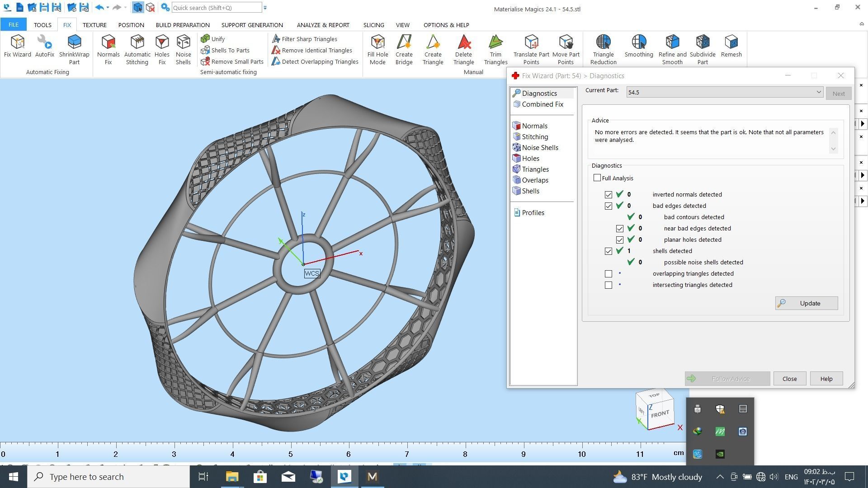Uncheck inverted normals detected checkbox
The image size is (868, 488).
tap(609, 195)
